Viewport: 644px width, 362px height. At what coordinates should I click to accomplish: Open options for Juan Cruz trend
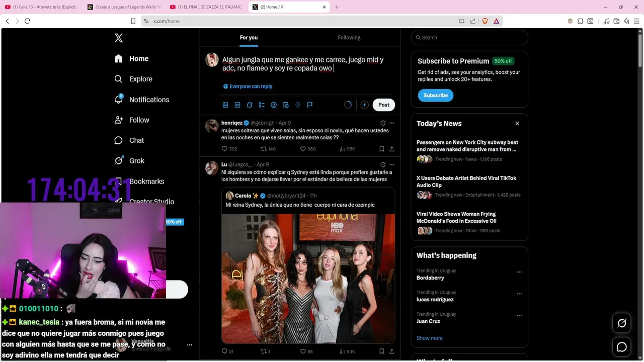[x=519, y=316]
